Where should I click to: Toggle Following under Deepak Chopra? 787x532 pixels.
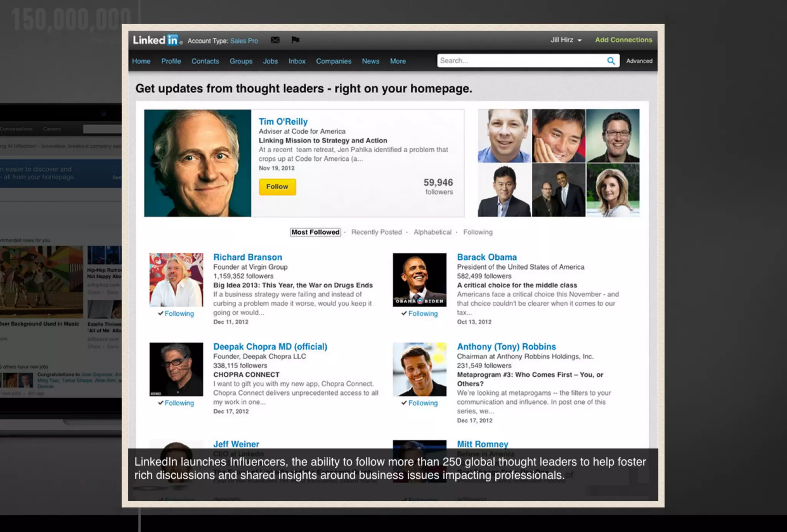[x=176, y=403]
